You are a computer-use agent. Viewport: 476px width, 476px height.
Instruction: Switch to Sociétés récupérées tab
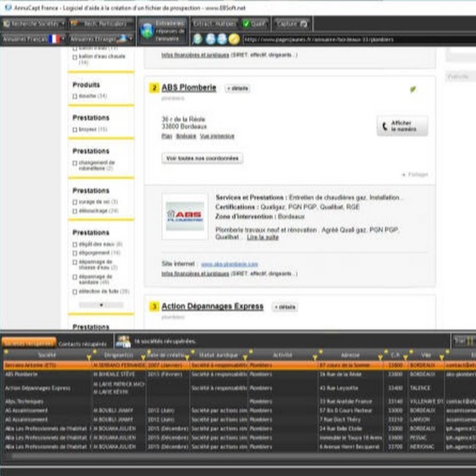coord(29,343)
